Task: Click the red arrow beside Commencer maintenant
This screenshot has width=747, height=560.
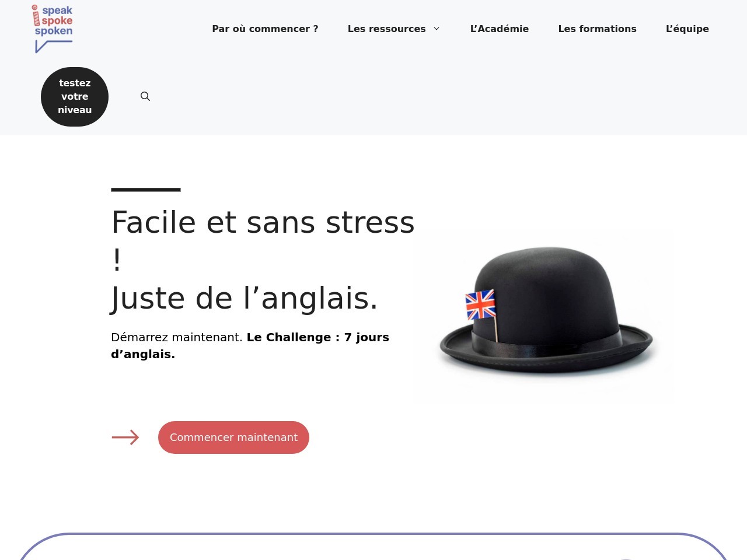Action: 125,437
